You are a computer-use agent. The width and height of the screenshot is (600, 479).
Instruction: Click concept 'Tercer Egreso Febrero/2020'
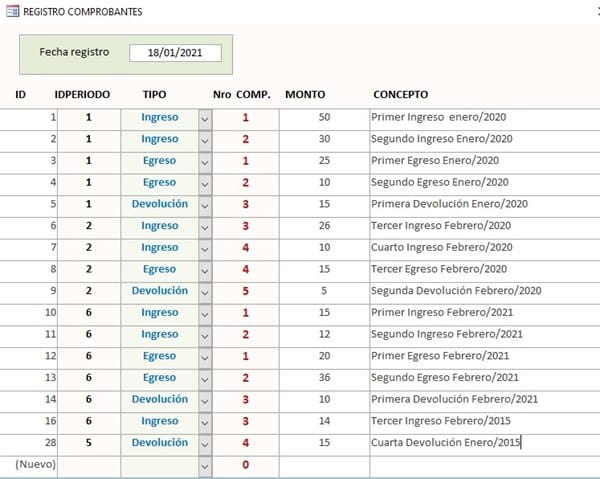[440, 269]
